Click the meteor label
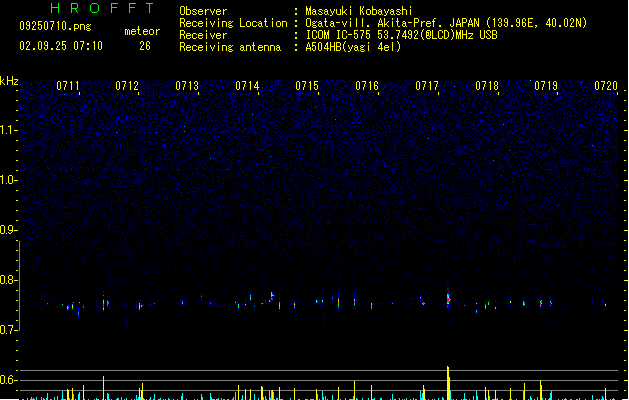Screen dimensions: 629x400 [142, 31]
